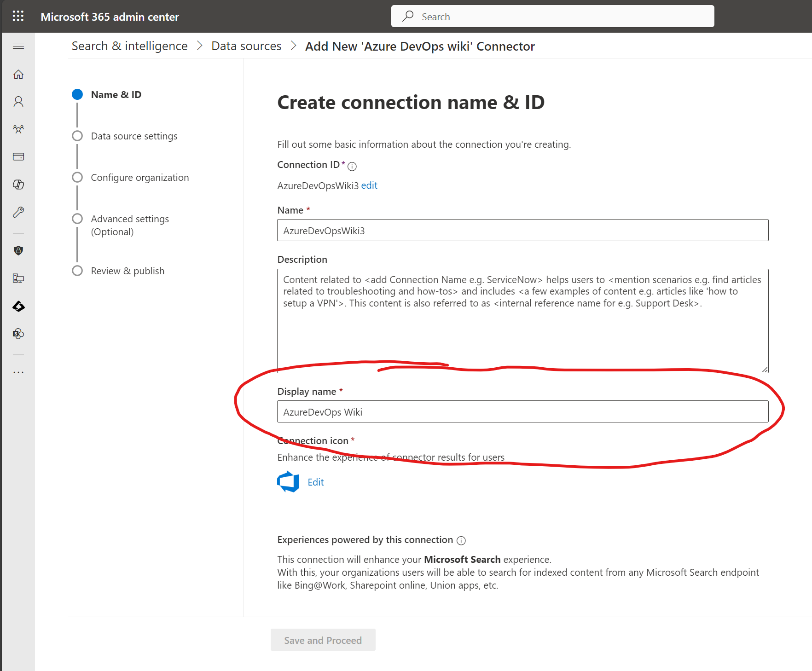Go to Home in sidebar
Screen dimensions: 812x671
[x=18, y=75]
